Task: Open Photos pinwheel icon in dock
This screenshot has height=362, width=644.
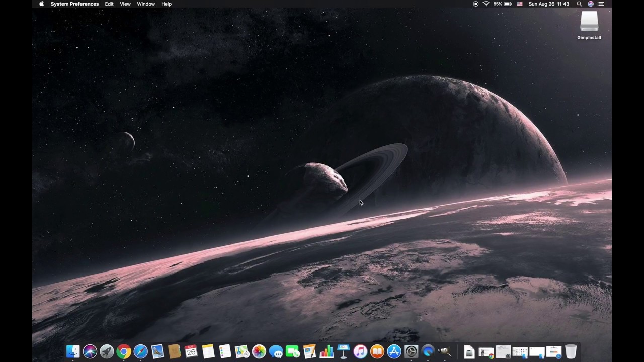Action: click(x=259, y=351)
